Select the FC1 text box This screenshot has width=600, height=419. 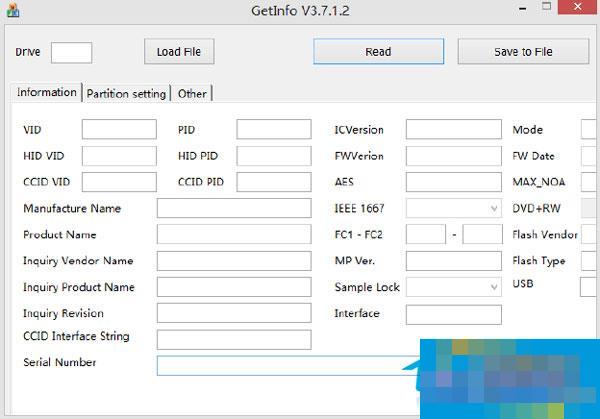(425, 234)
